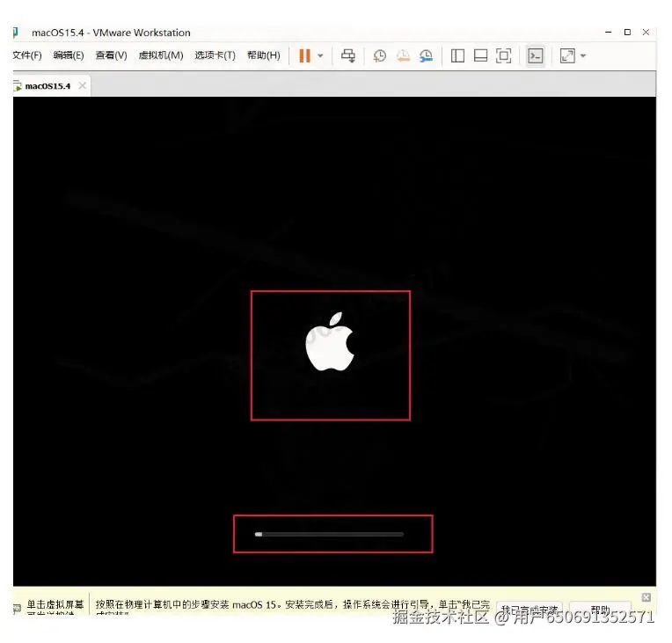Toggle the thumbnail bar view
This screenshot has height=643, width=672.
(480, 55)
